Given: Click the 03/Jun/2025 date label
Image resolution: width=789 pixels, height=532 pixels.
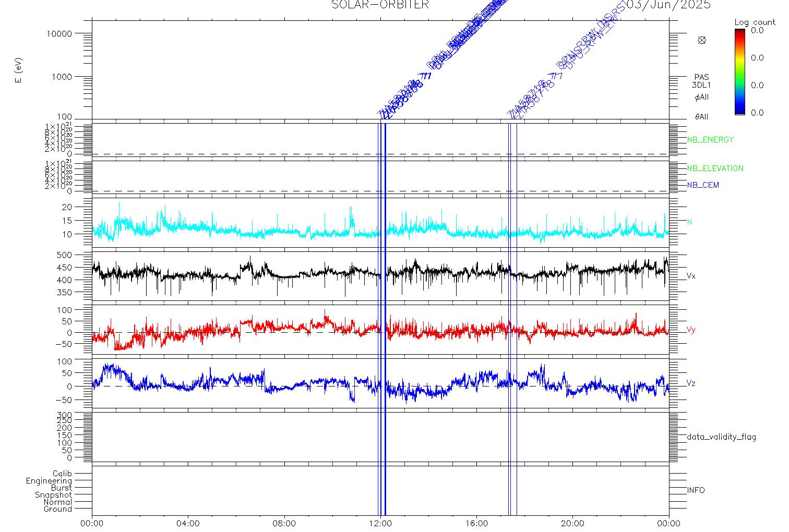Looking at the screenshot, I should (x=668, y=5).
